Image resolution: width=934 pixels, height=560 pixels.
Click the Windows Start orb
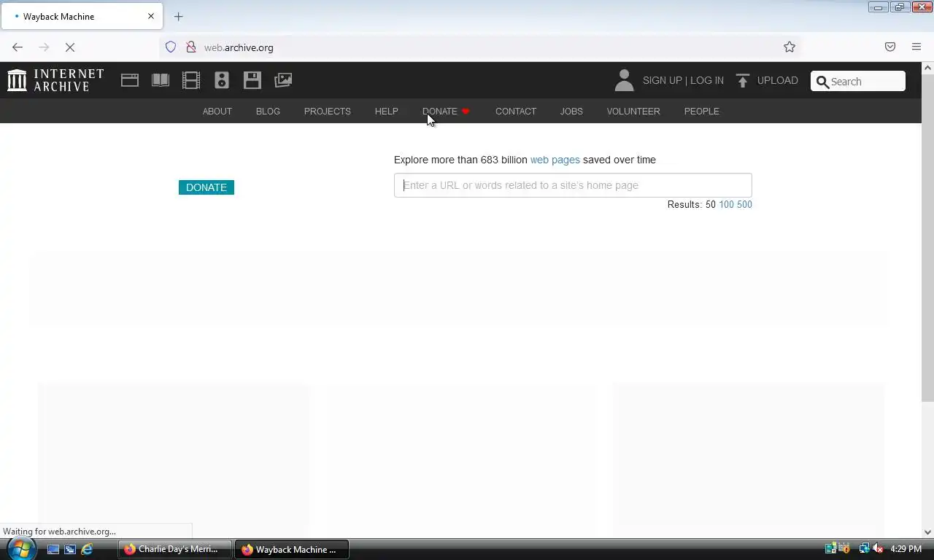21,548
